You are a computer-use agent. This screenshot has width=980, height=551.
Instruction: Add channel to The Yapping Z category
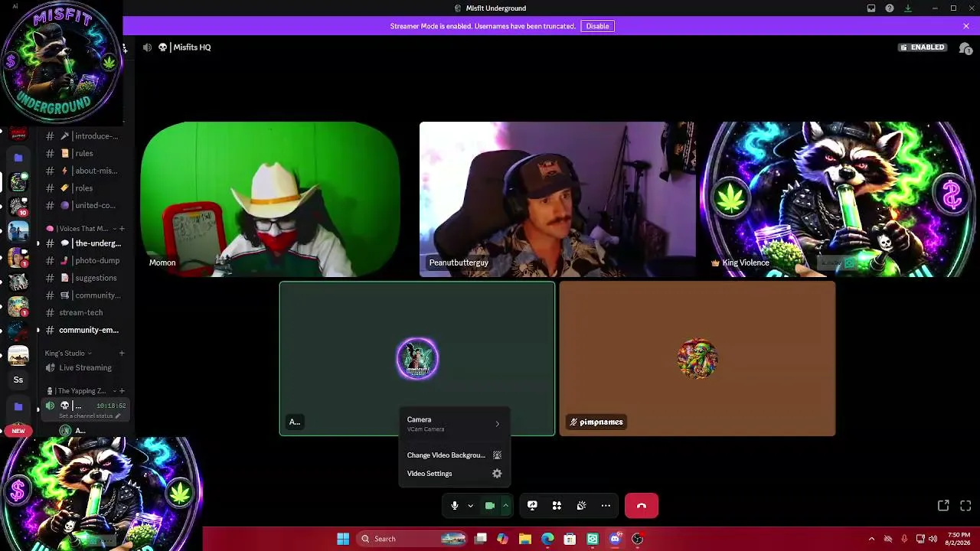(122, 391)
